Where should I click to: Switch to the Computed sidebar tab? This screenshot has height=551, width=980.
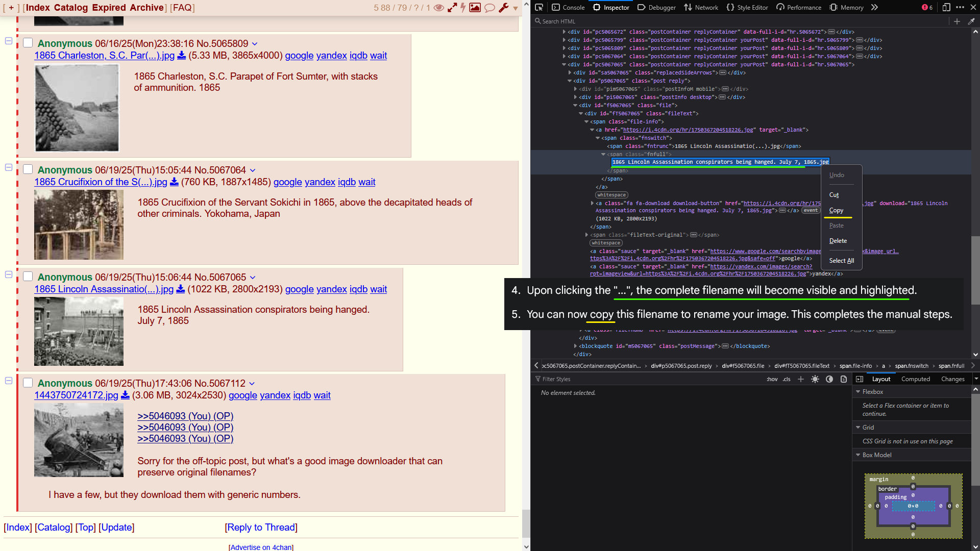[x=915, y=379]
